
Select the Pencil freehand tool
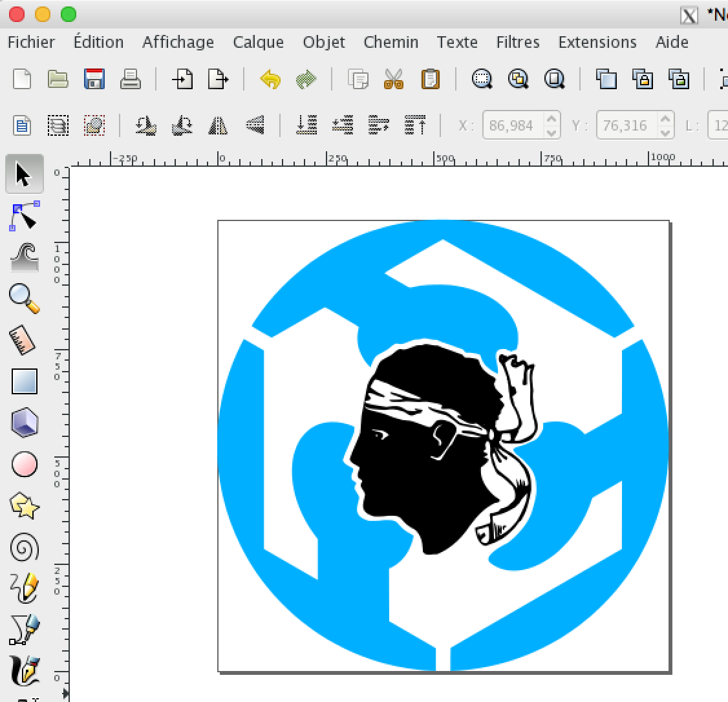tap(24, 588)
